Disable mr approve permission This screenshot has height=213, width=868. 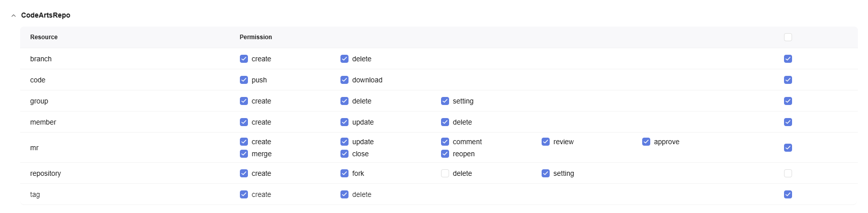point(646,142)
